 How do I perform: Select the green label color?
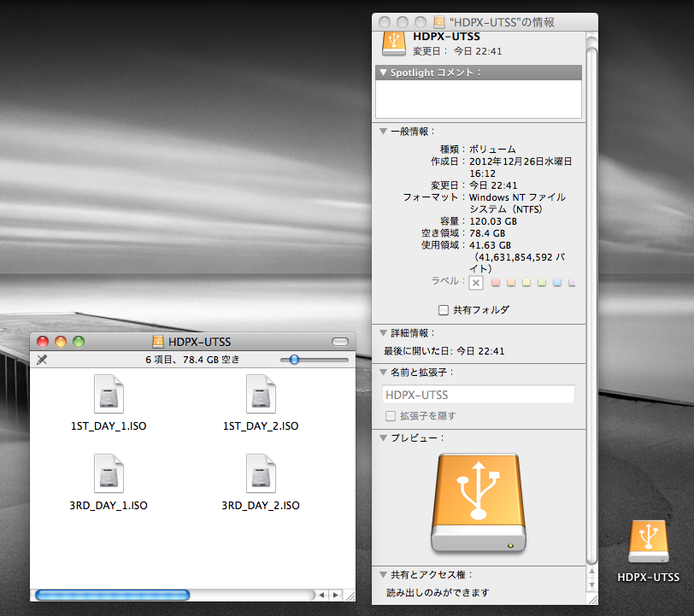tap(541, 282)
